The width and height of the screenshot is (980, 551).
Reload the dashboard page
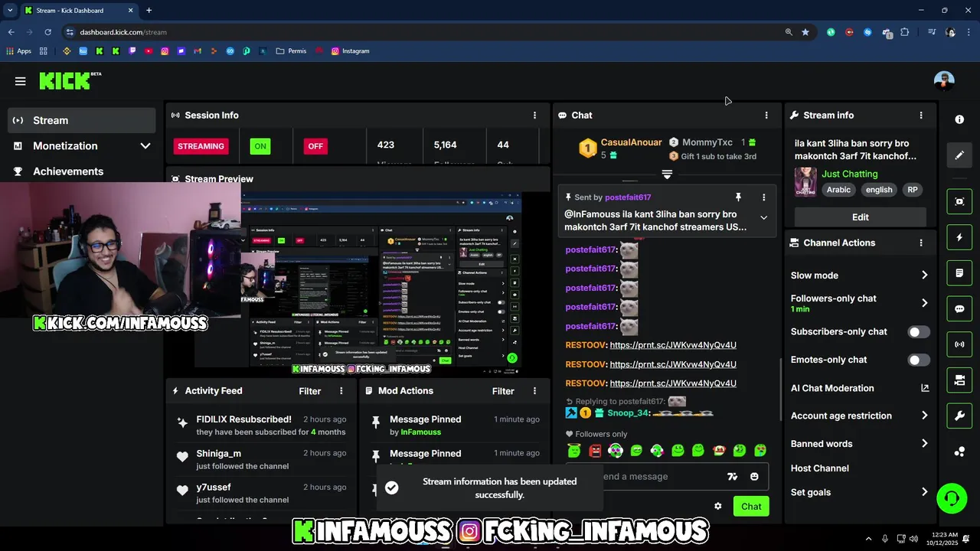tap(47, 32)
